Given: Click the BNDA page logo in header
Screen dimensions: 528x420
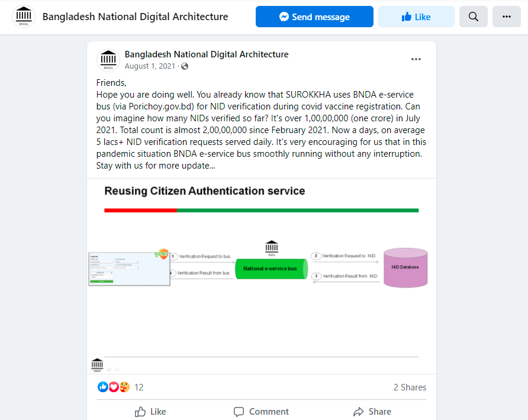Looking at the screenshot, I should pyautogui.click(x=24, y=17).
